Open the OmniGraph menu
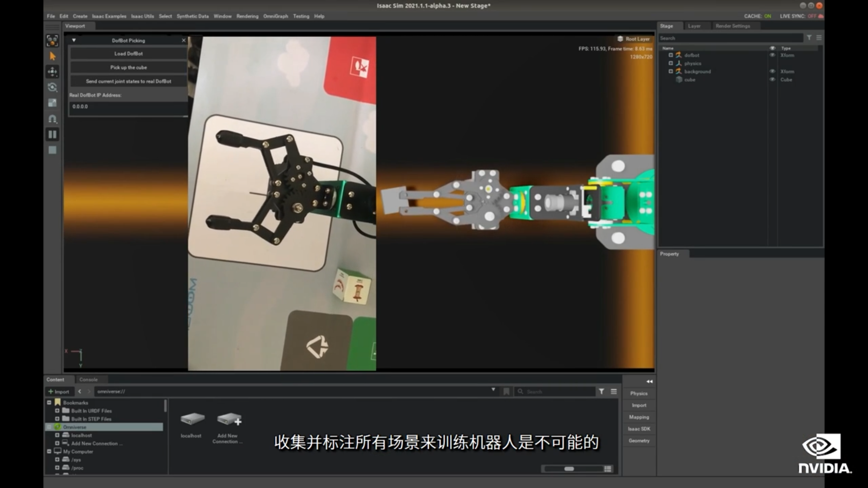Image resolution: width=868 pixels, height=488 pixels. tap(276, 16)
